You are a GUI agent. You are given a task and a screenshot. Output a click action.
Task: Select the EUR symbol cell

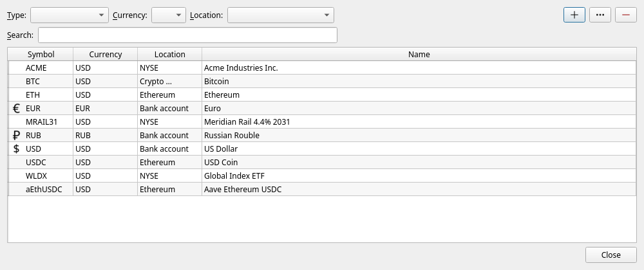(x=41, y=109)
